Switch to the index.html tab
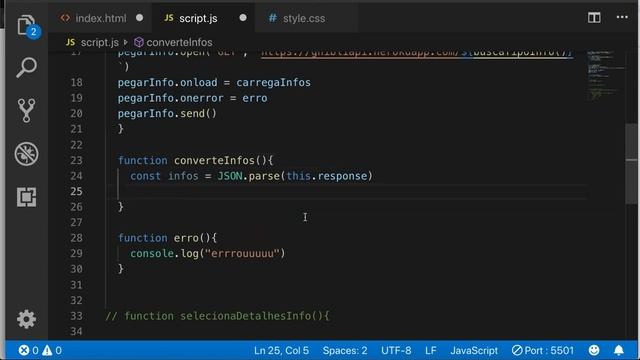640x360 pixels. click(x=100, y=18)
